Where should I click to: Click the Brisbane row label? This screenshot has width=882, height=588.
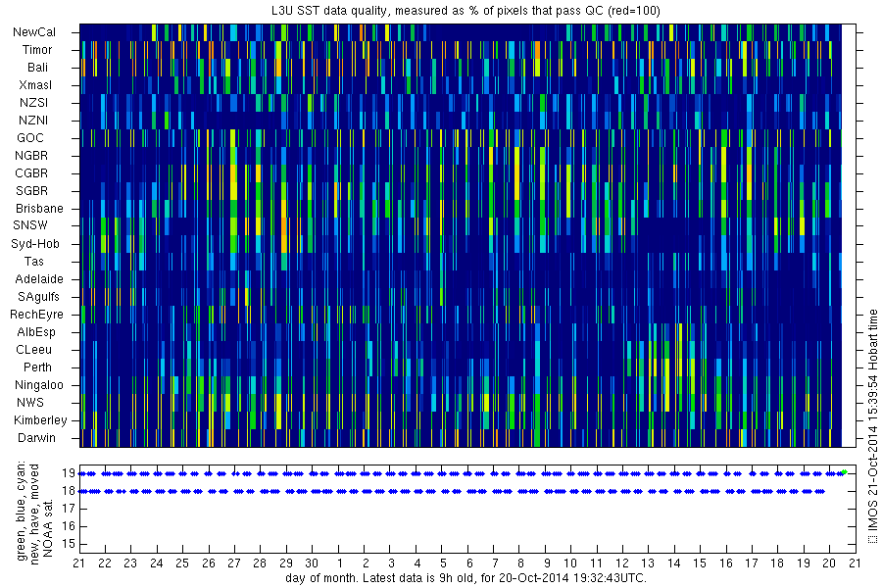pos(39,208)
